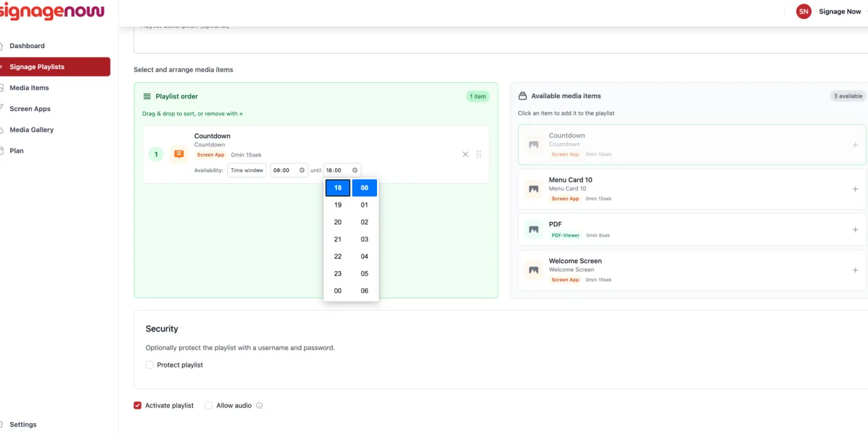Click the Allow audio info icon
868x434 pixels.
259,406
